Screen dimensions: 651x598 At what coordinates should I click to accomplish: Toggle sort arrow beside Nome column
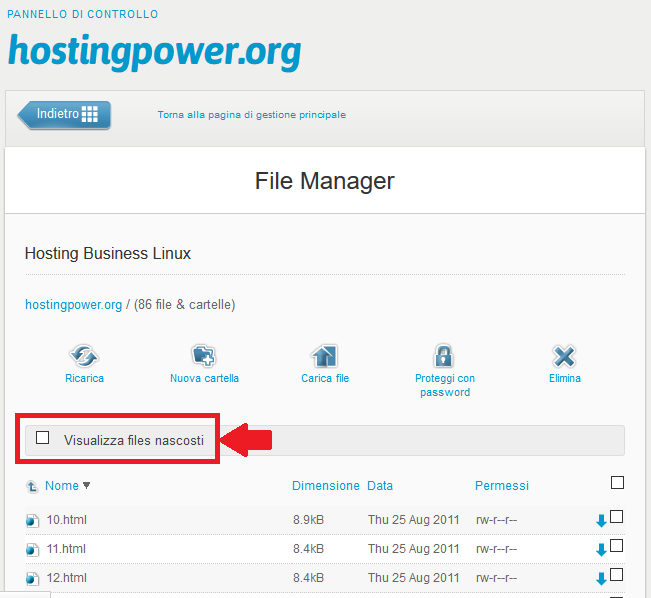point(86,486)
